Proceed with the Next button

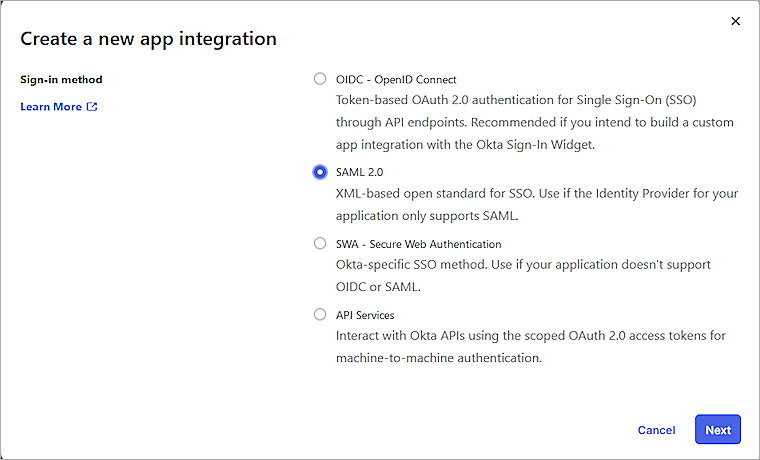tap(717, 430)
